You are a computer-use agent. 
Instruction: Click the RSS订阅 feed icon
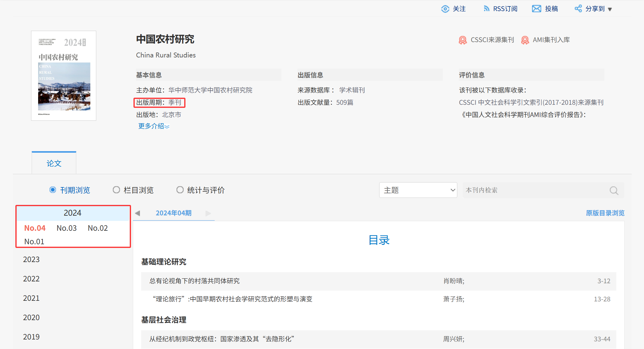click(486, 9)
